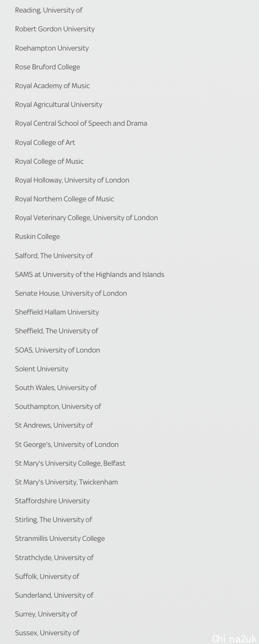Click Royal Veterinary College, University of London
The image size is (259, 644).
[x=86, y=218]
